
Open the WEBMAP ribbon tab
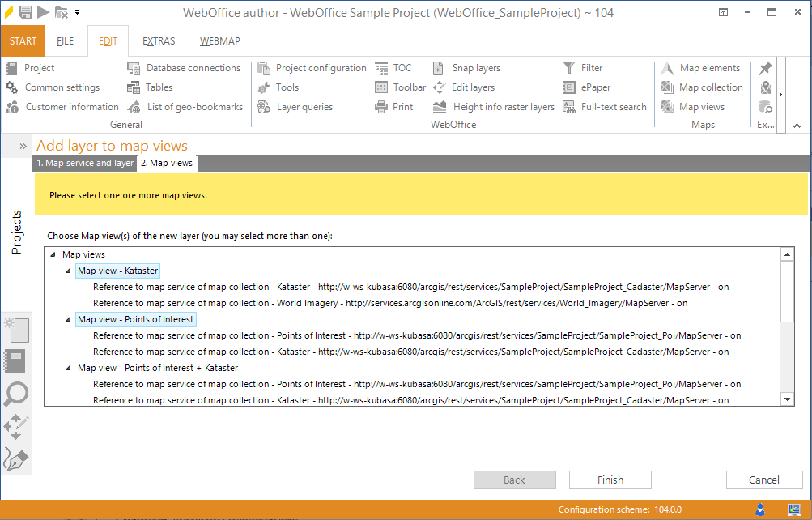pos(219,41)
